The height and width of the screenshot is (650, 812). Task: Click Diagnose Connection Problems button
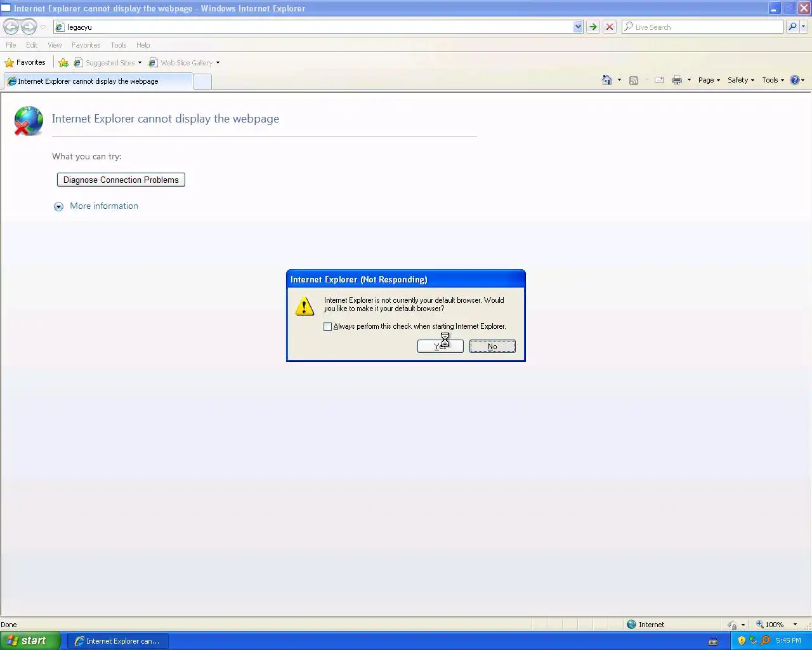click(x=121, y=180)
